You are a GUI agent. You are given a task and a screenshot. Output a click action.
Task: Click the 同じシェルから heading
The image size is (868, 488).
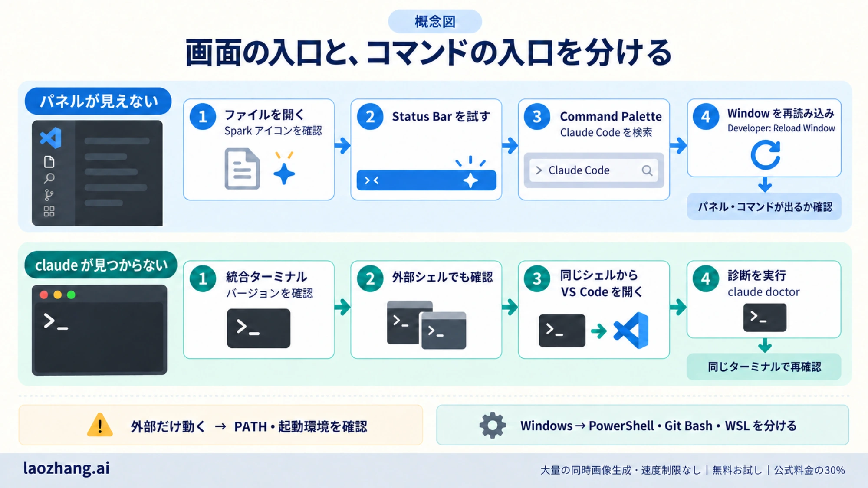(599, 275)
